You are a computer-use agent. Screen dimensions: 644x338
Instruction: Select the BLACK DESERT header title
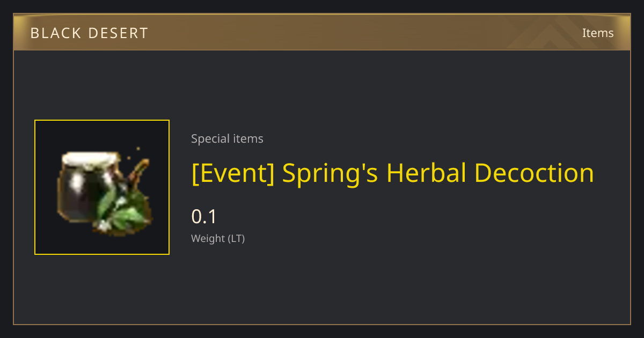[x=89, y=33]
